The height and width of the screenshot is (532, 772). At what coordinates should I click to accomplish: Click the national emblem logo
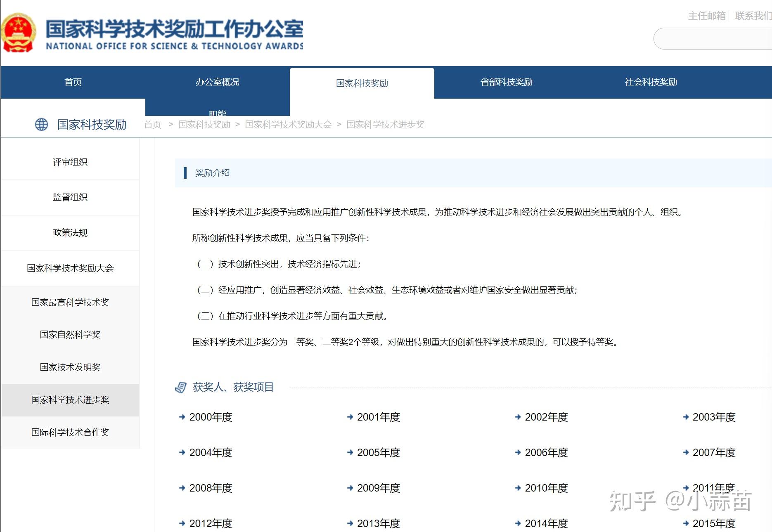[x=19, y=33]
